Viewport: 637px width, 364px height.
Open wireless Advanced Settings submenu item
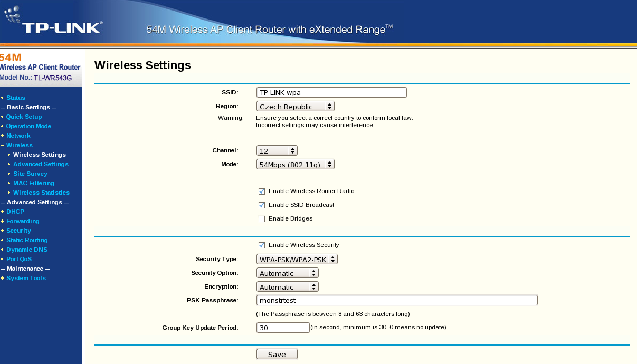point(41,164)
